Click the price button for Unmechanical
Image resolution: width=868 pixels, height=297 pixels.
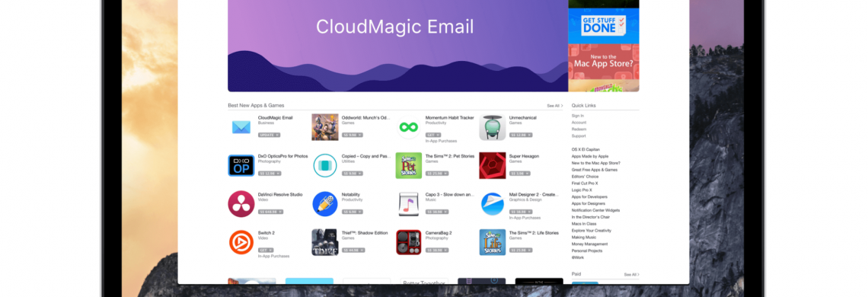(521, 136)
